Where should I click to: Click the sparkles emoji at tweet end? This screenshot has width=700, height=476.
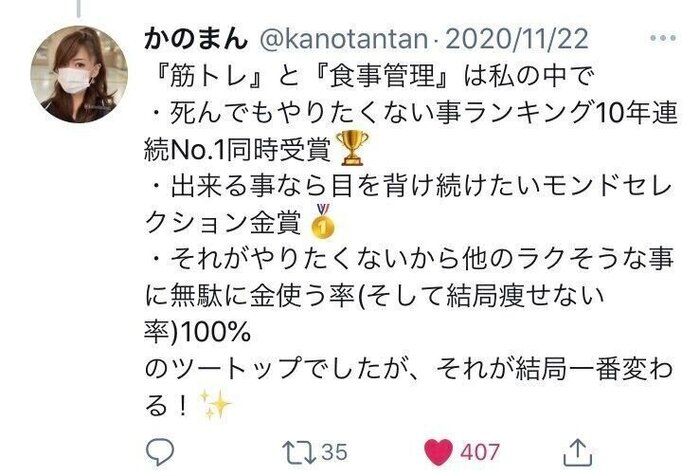tap(214, 405)
